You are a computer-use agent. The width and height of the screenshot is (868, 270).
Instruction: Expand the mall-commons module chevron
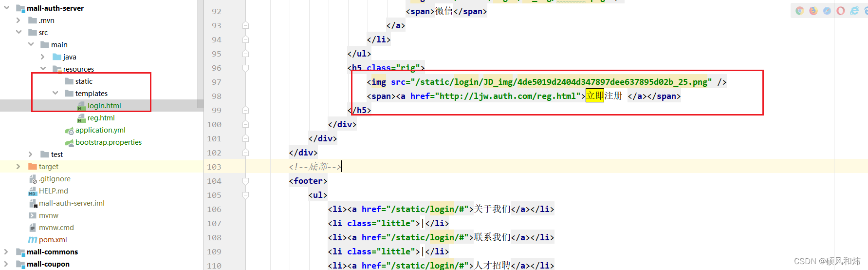click(6, 252)
